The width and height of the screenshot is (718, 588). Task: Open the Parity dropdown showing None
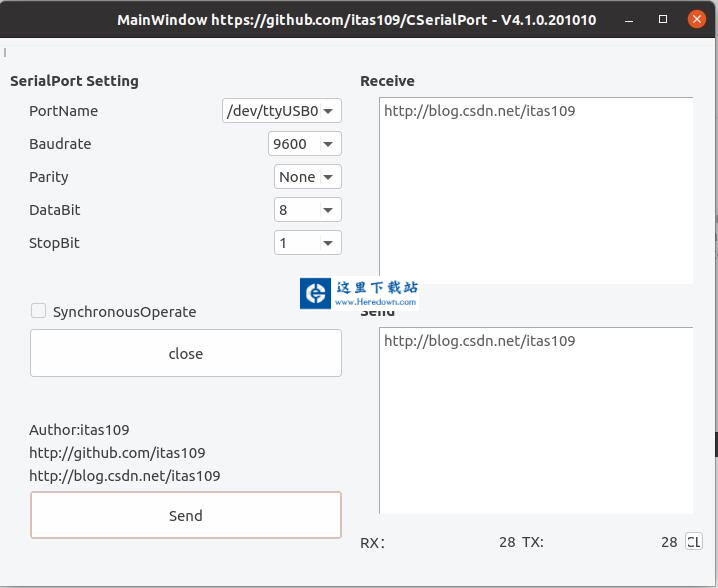tap(308, 177)
